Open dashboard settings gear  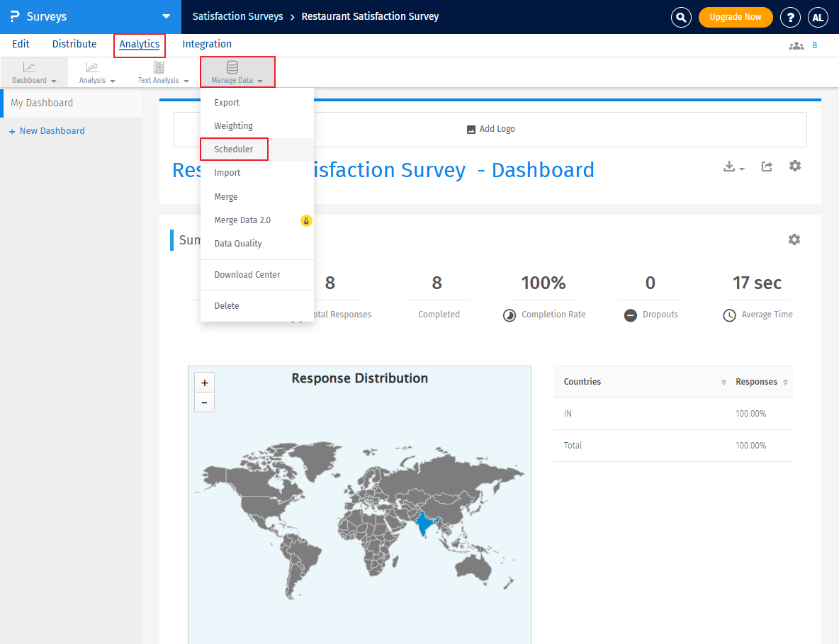point(794,166)
